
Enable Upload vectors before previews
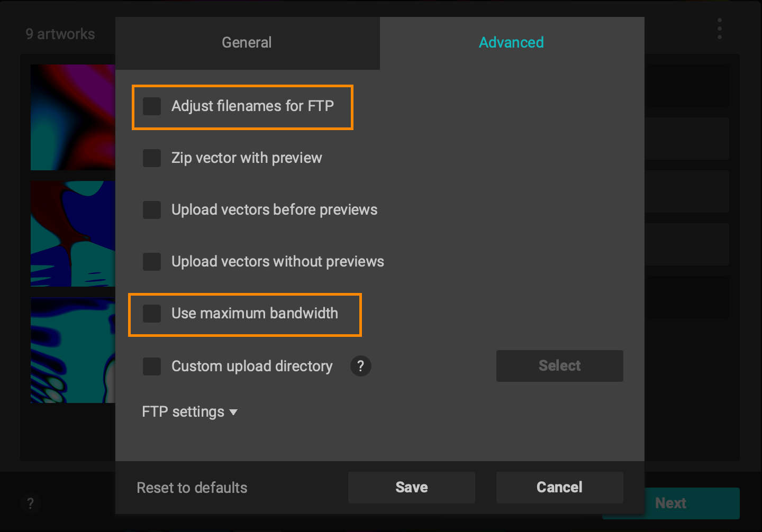152,209
